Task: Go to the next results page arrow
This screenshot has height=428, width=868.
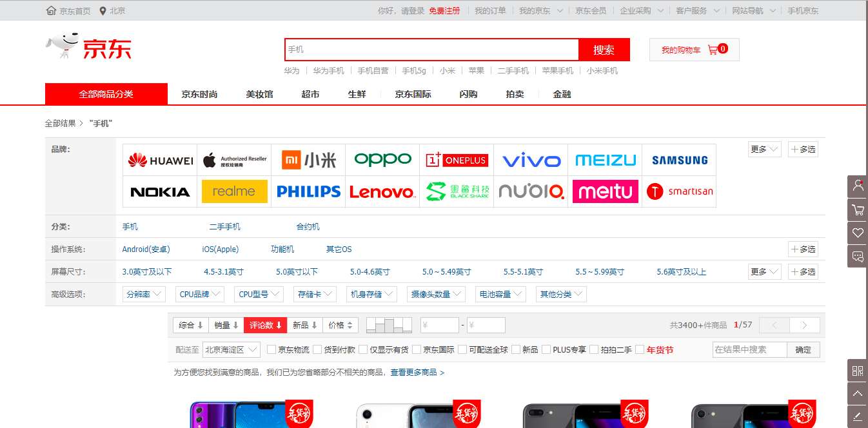Action: [x=805, y=326]
